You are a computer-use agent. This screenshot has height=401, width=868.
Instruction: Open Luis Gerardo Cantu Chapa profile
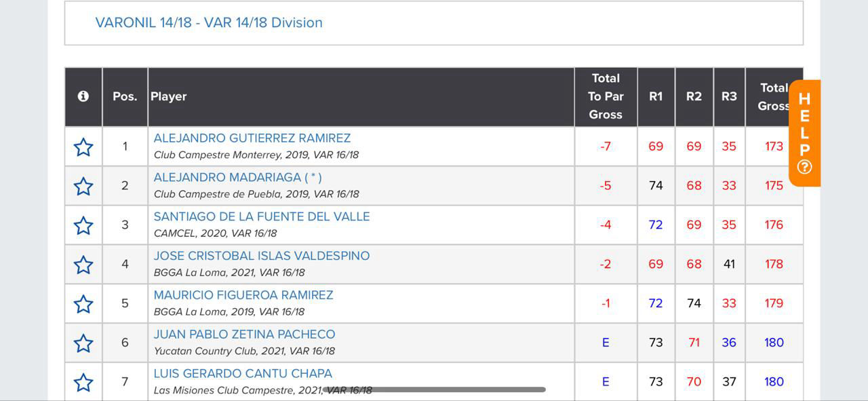click(x=243, y=374)
